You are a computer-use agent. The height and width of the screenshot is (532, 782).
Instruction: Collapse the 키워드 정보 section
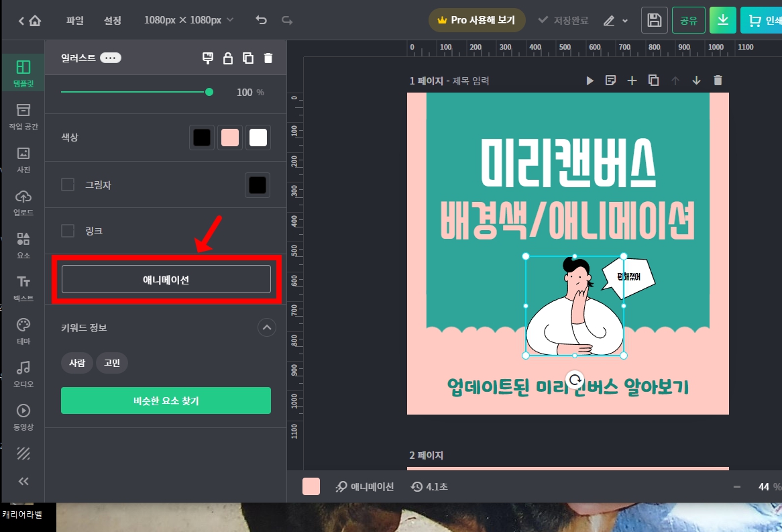pyautogui.click(x=266, y=327)
